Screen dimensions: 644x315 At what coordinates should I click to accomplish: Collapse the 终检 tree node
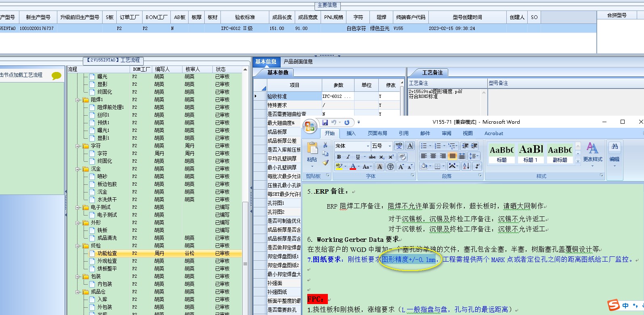(78, 245)
